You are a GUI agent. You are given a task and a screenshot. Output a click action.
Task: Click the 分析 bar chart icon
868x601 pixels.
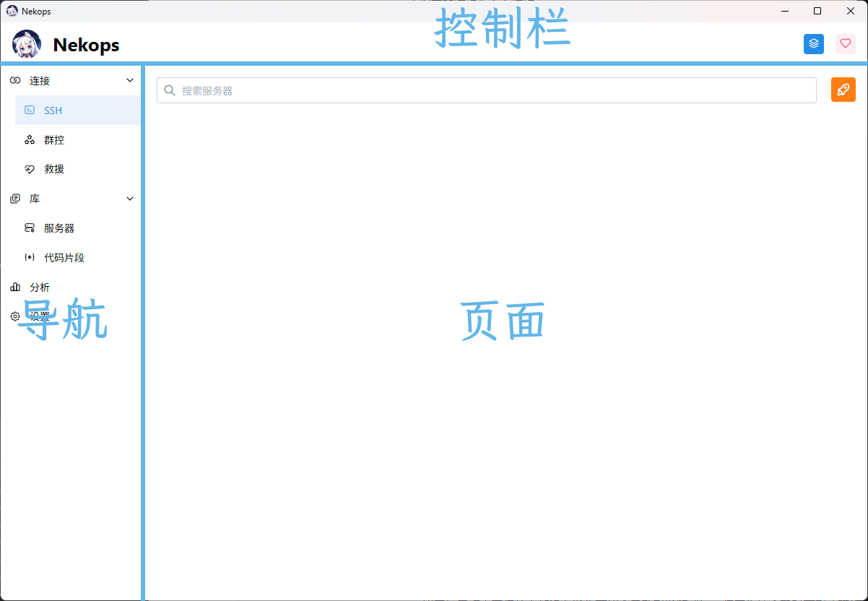coord(15,287)
